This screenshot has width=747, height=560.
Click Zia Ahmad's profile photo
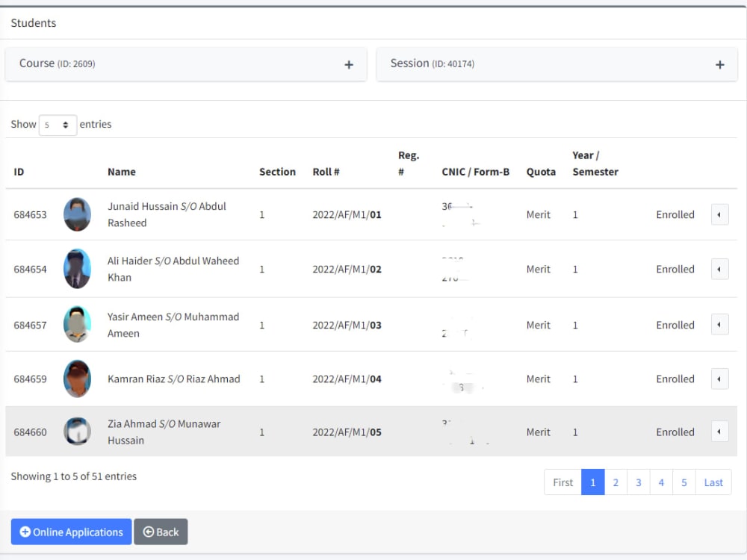click(77, 432)
